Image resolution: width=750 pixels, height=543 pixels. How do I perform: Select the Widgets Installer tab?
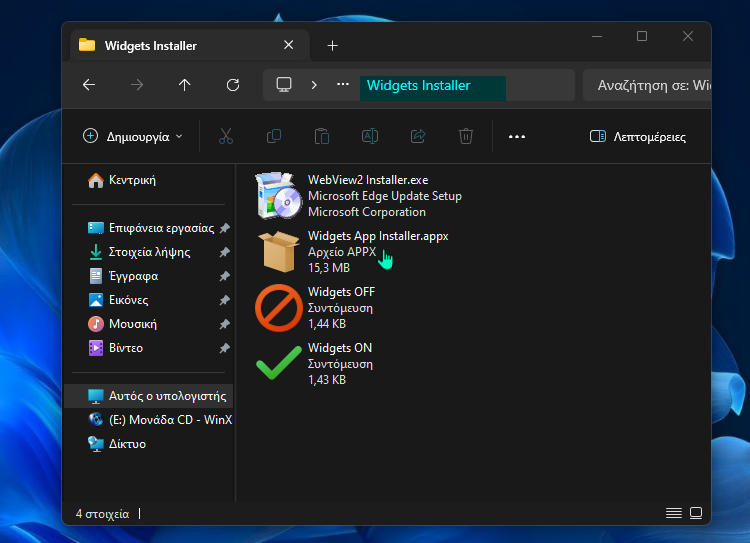(190, 45)
